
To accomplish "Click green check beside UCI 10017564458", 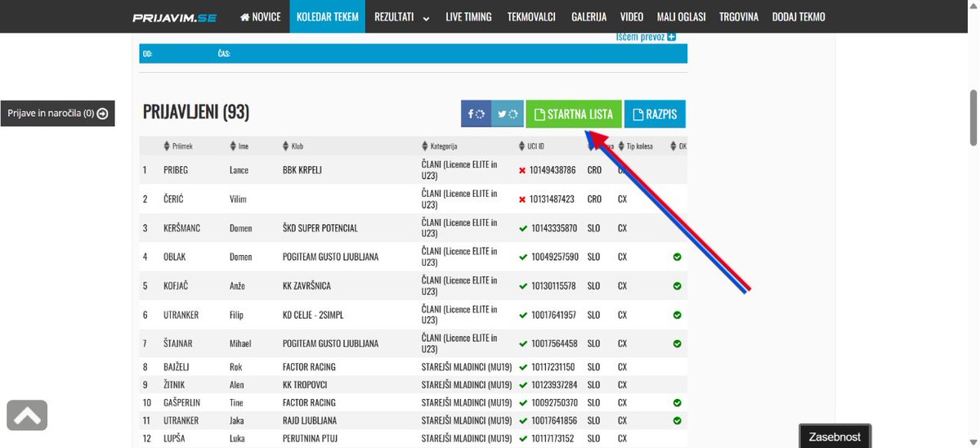I will click(x=523, y=343).
